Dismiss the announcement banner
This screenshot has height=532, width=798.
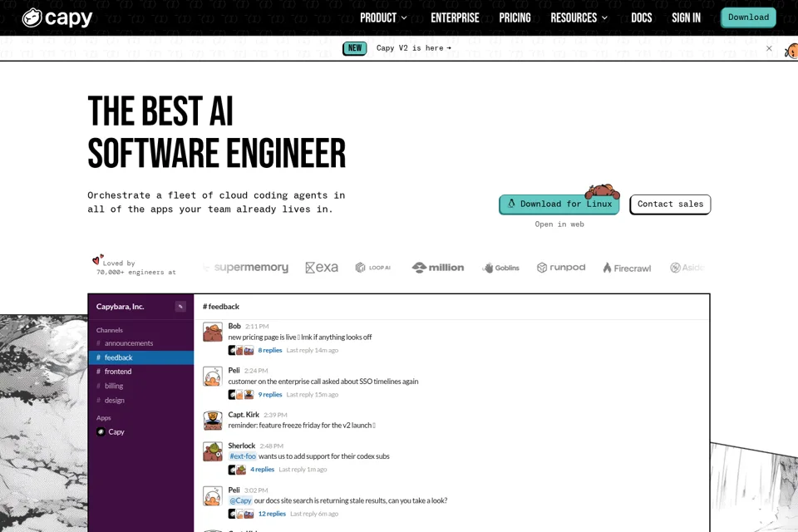(x=769, y=48)
